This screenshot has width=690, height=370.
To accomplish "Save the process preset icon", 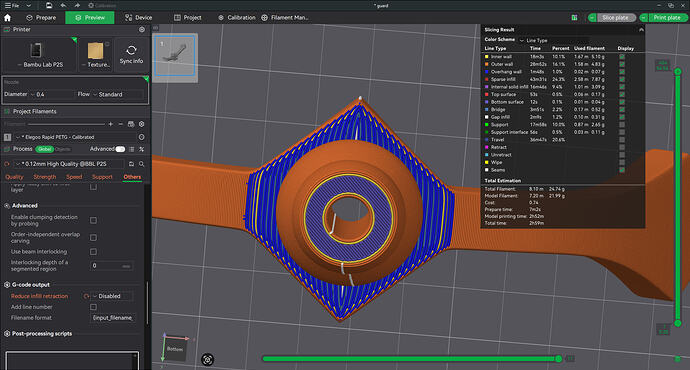I will 131,164.
